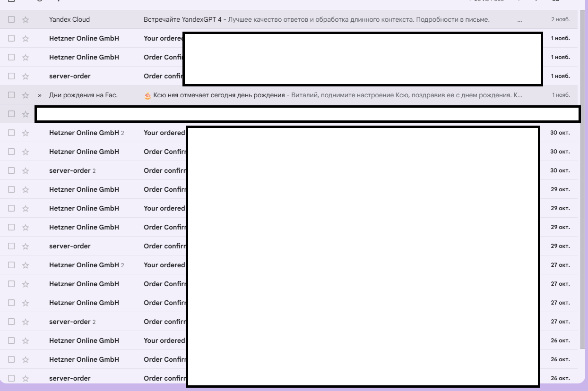The image size is (588, 391).
Task: Click the sender name 'Yandex Cloud'
Action: (x=69, y=19)
